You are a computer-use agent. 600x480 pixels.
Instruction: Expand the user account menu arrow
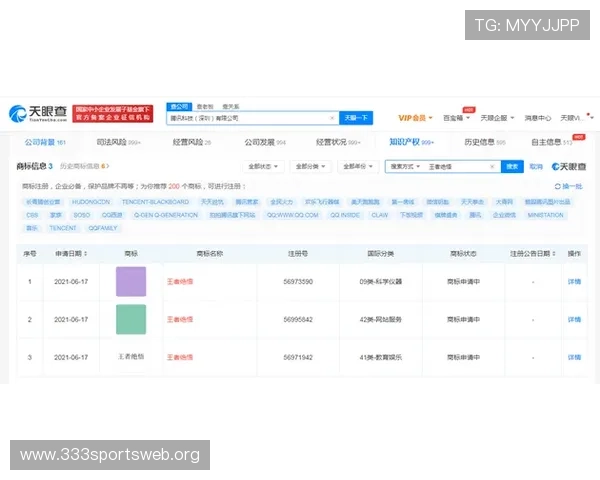click(x=592, y=118)
